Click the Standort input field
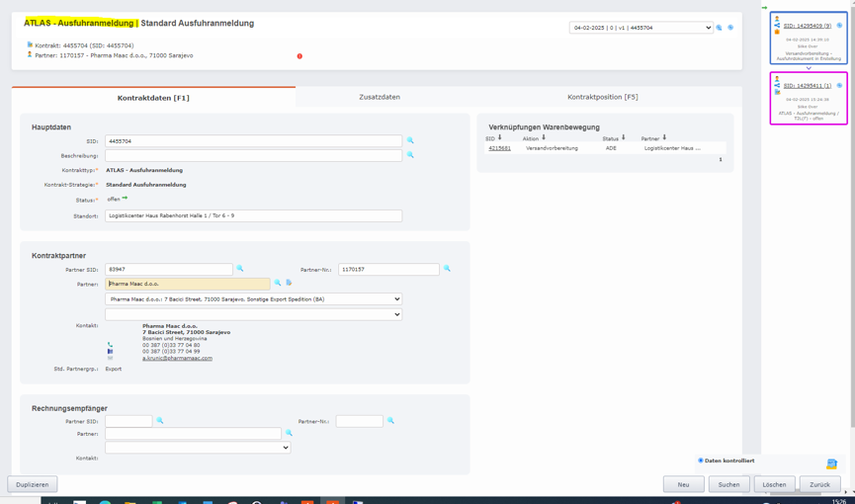The width and height of the screenshot is (855, 504). [x=253, y=215]
